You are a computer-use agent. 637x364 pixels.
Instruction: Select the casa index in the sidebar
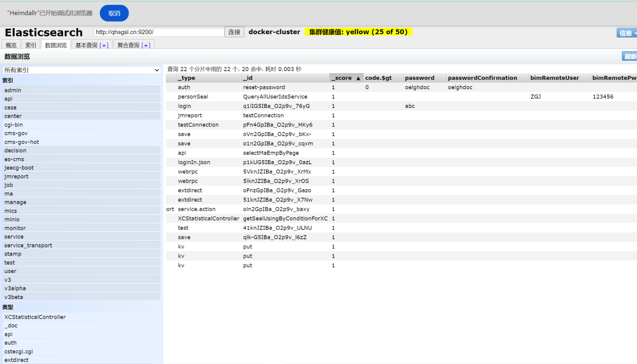(x=81, y=107)
